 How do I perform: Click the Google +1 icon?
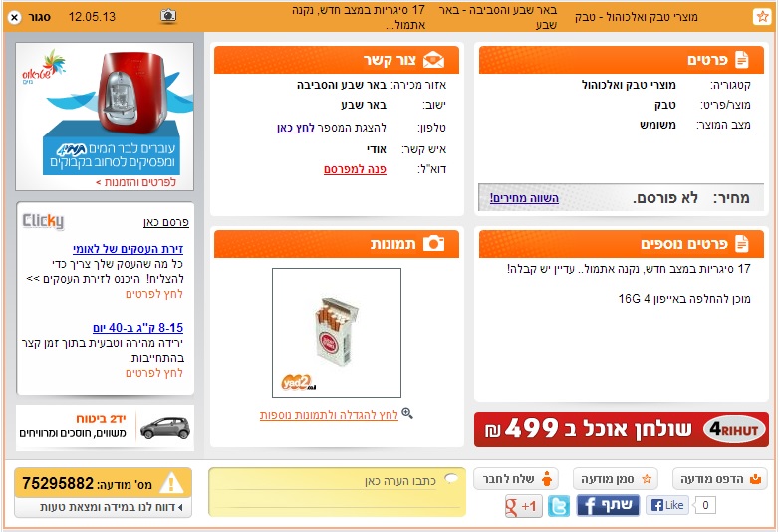[523, 506]
